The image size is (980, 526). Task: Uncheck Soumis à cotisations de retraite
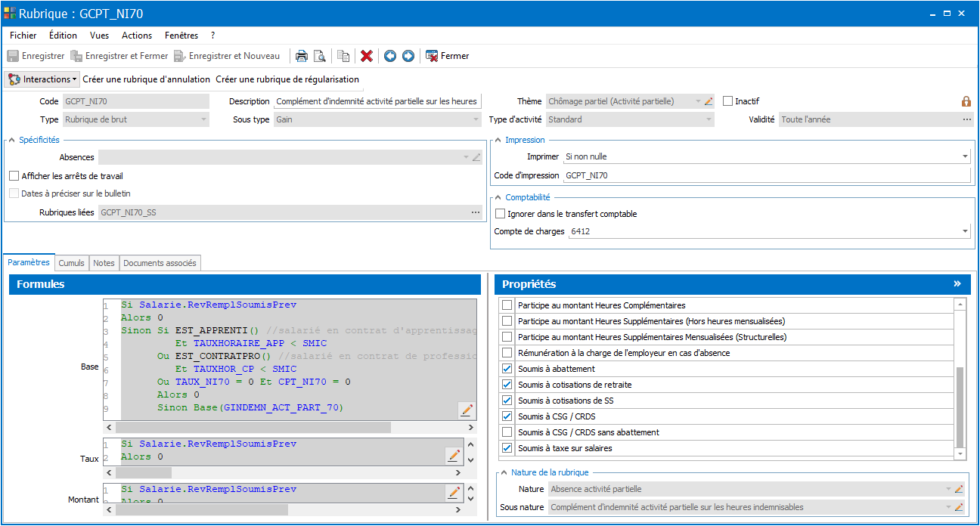(x=507, y=385)
